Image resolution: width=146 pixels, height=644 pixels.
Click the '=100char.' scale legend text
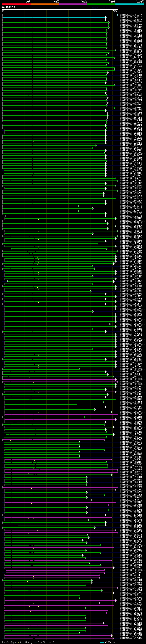(111, 642)
